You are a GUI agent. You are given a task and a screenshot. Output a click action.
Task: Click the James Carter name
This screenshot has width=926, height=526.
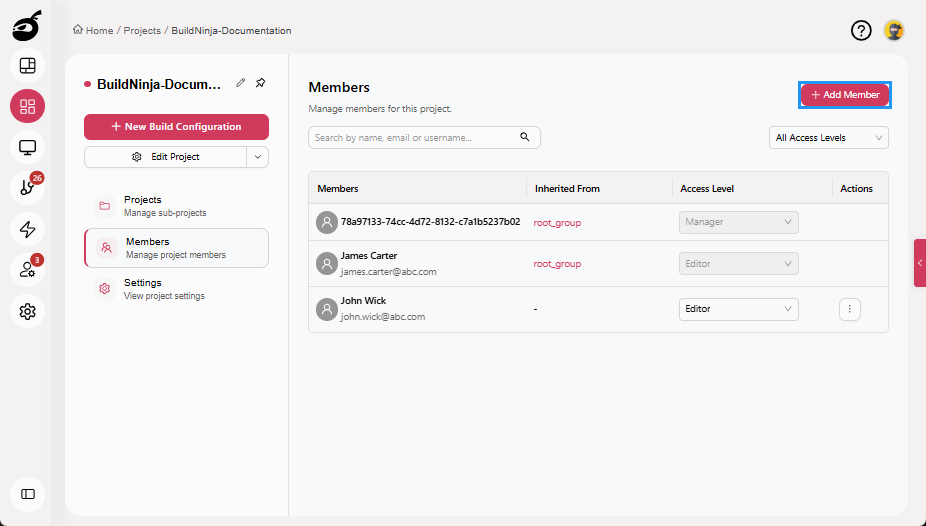369,256
